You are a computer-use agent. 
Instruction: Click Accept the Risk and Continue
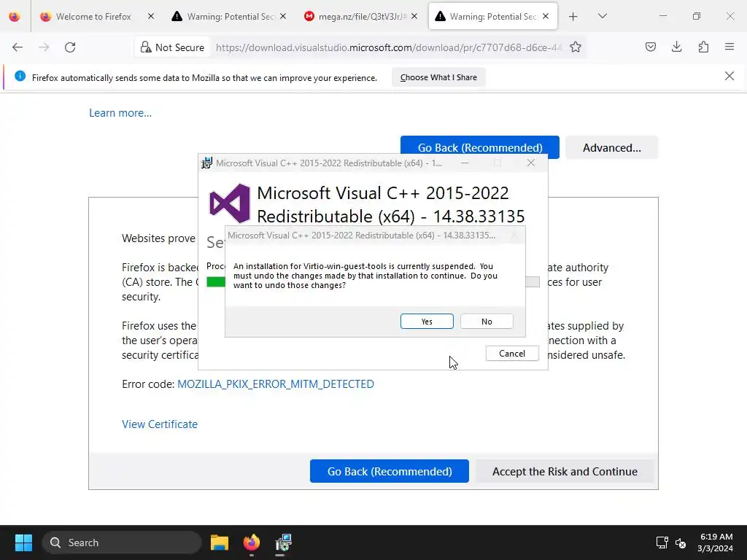point(565,471)
